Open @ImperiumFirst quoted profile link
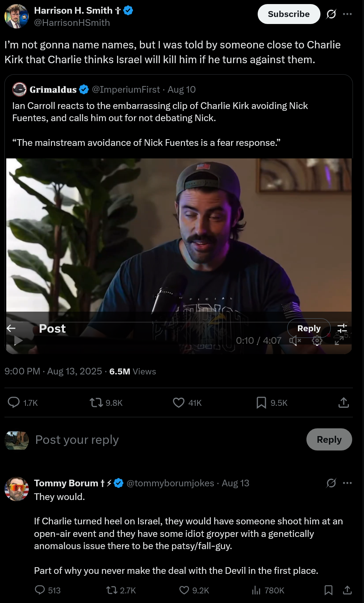The image size is (364, 603). click(126, 89)
